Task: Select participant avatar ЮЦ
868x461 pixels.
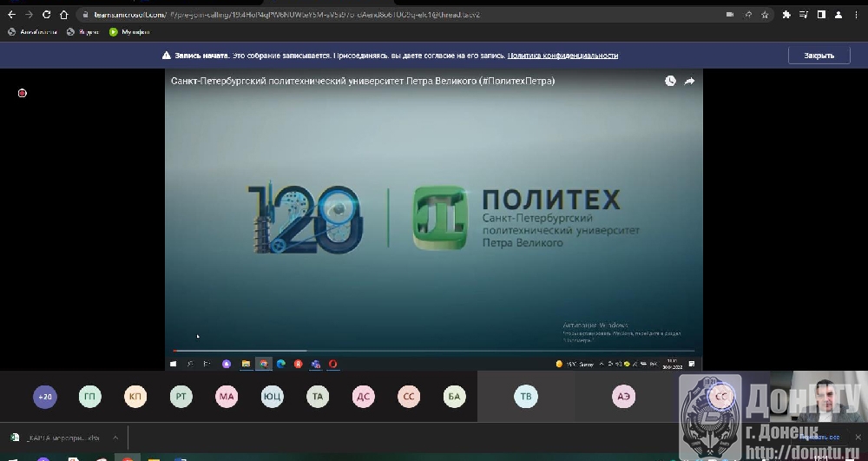Action: (273, 396)
